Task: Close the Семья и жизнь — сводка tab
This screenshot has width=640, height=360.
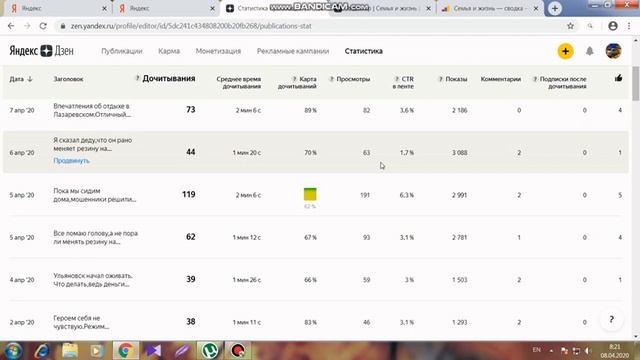Action: point(536,8)
